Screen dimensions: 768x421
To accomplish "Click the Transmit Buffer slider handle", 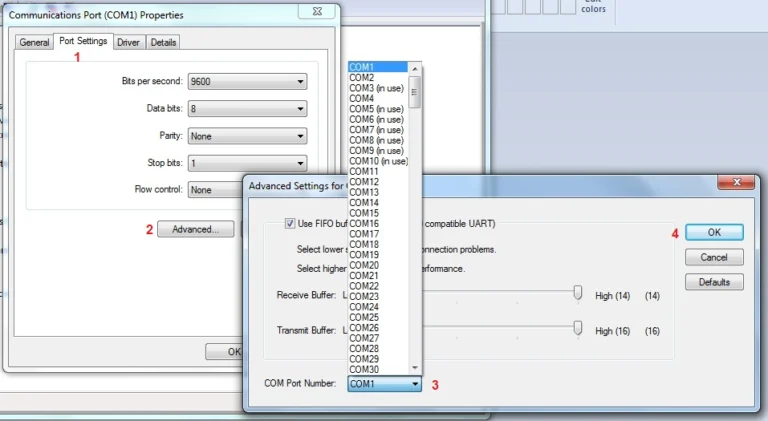I will [578, 327].
